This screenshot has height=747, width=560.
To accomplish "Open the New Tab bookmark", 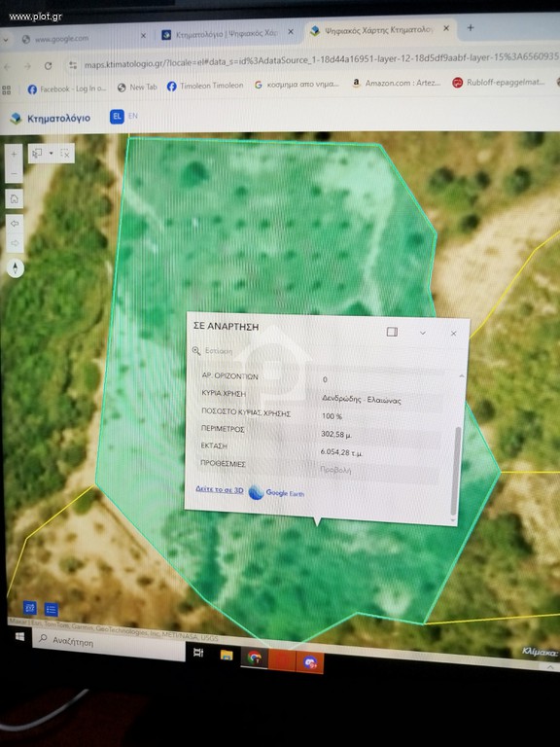I will pos(137,88).
